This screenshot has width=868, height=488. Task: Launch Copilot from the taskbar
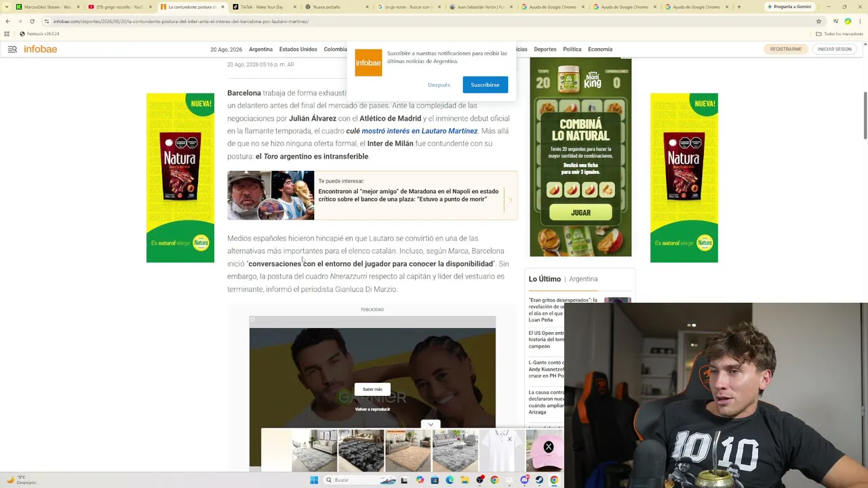pyautogui.click(x=420, y=480)
